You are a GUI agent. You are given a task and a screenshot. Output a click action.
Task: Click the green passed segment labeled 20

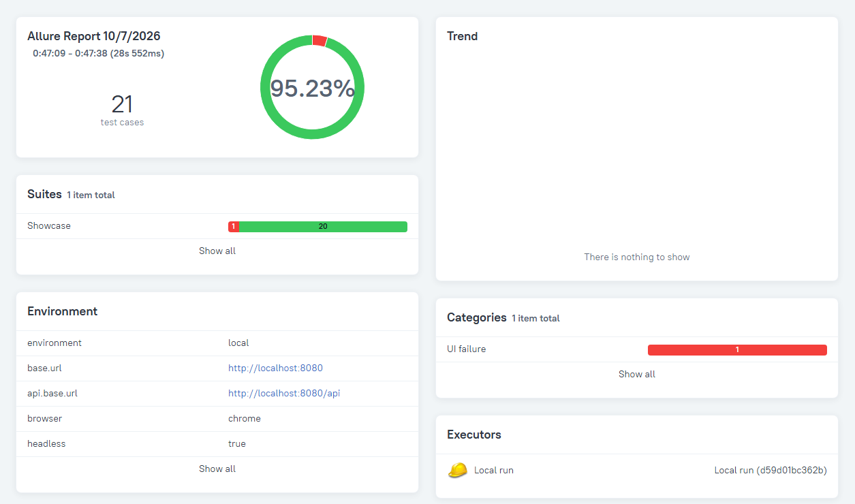pyautogui.click(x=323, y=227)
